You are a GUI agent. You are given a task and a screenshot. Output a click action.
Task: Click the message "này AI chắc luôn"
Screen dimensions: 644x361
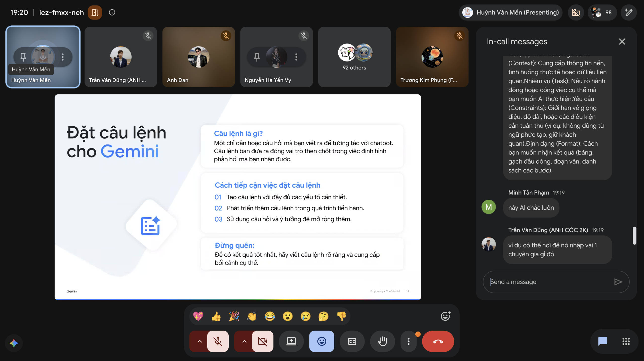coord(531,208)
